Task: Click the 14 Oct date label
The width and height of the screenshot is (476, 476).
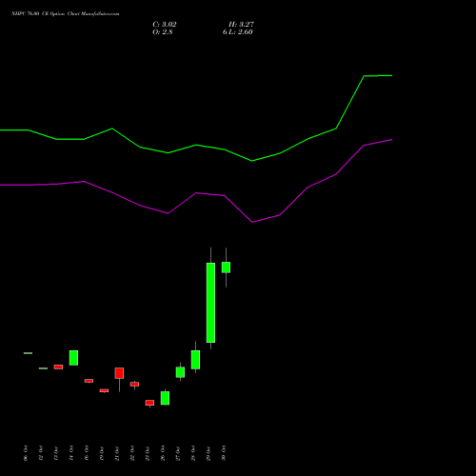Action: click(x=71, y=453)
